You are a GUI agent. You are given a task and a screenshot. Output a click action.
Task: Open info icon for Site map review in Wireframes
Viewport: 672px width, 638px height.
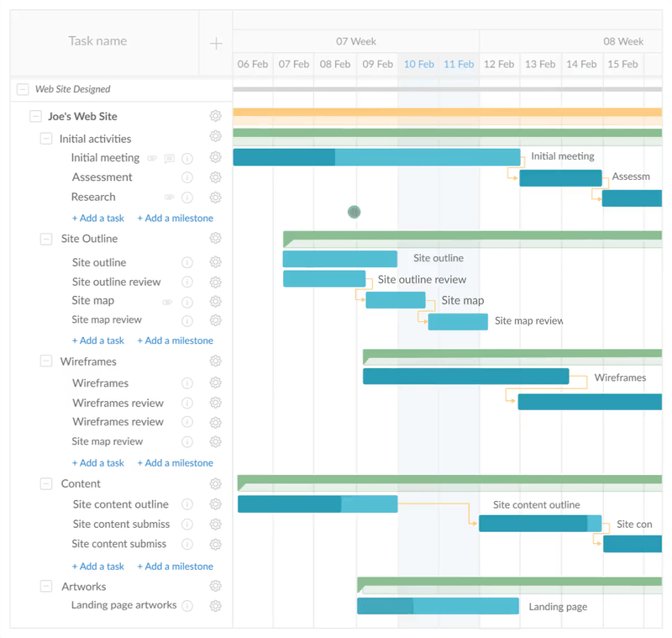(x=187, y=441)
